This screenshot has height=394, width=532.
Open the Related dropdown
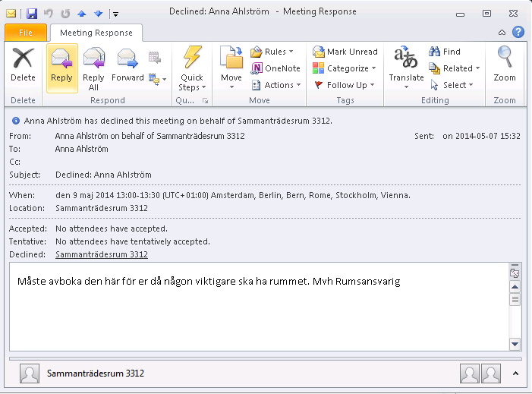pos(455,68)
